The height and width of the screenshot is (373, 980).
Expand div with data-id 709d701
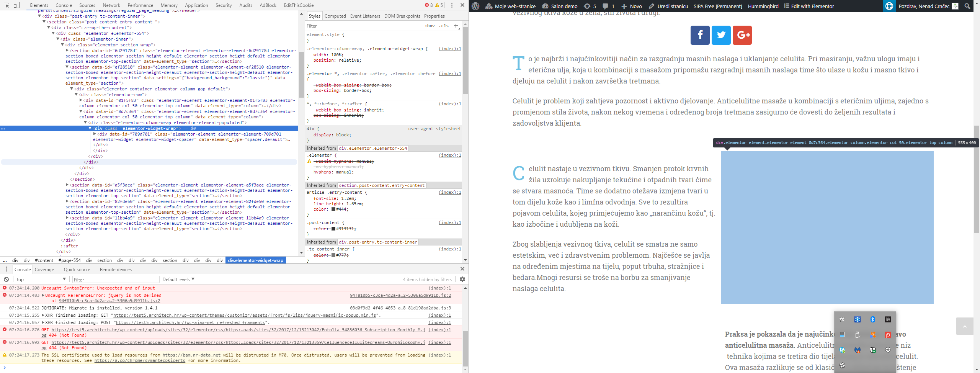[x=95, y=134]
